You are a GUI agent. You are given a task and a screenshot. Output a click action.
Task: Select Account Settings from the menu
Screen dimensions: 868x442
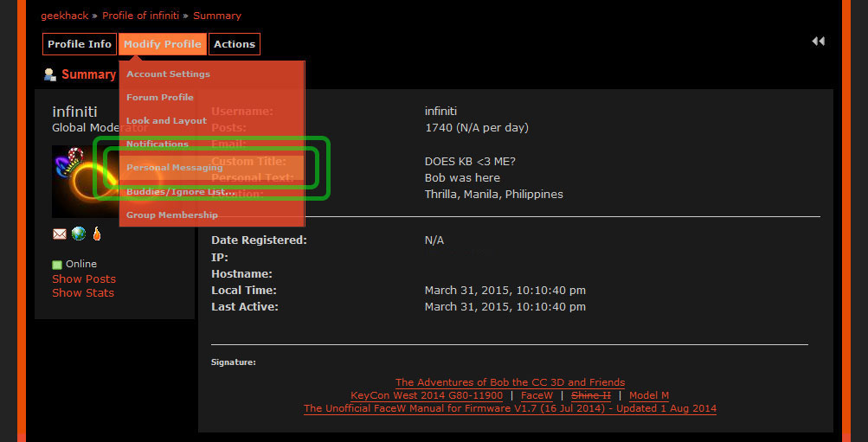pyautogui.click(x=168, y=74)
